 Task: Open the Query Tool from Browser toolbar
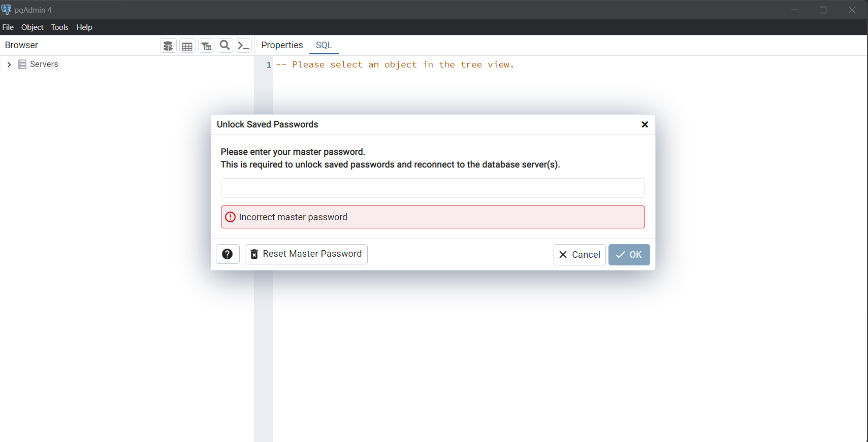click(x=168, y=46)
